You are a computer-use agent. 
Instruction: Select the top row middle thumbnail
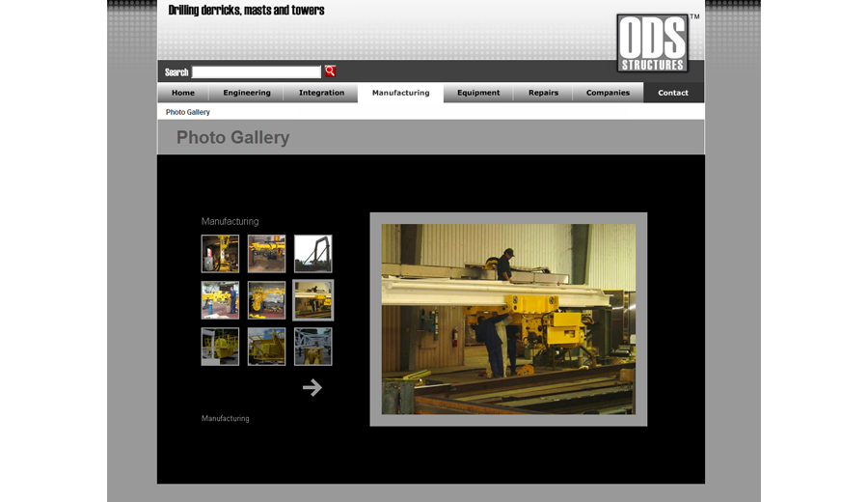pyautogui.click(x=266, y=254)
